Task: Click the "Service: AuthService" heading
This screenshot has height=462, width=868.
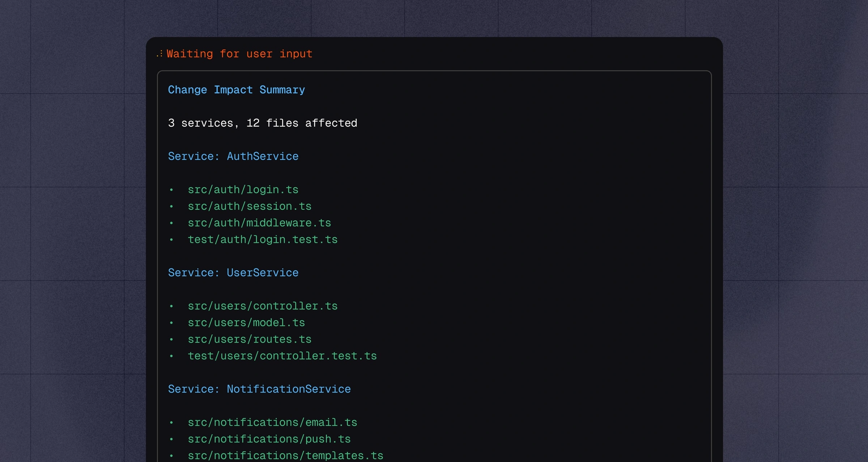Action: pyautogui.click(x=233, y=156)
